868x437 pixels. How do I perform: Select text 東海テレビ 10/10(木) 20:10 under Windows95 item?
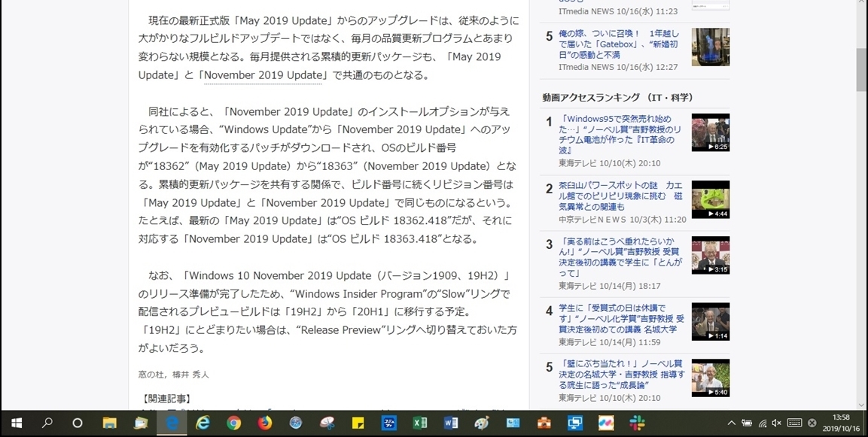610,163
